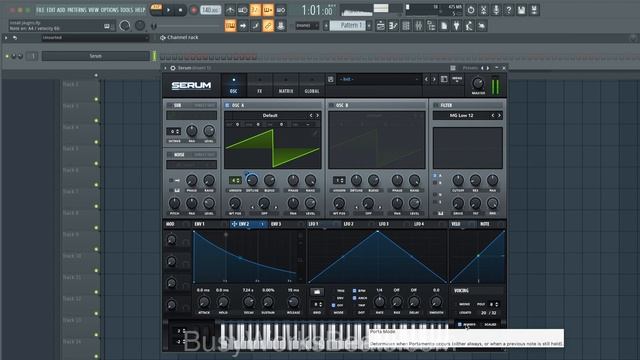Change the SUB octave stepper
Viewport: 640px width, 360px height.
pyautogui.click(x=173, y=131)
